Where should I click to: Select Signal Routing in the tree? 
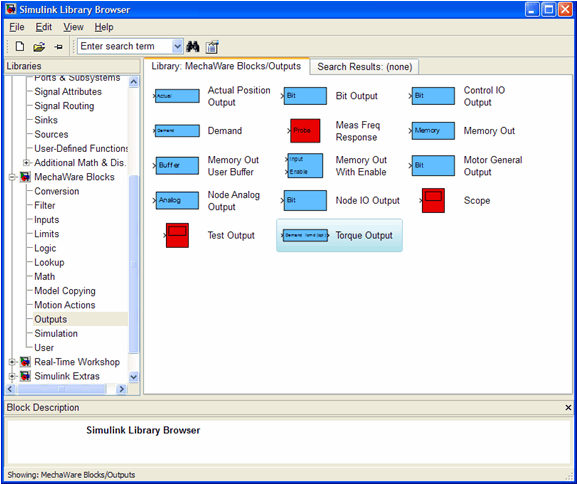point(64,106)
